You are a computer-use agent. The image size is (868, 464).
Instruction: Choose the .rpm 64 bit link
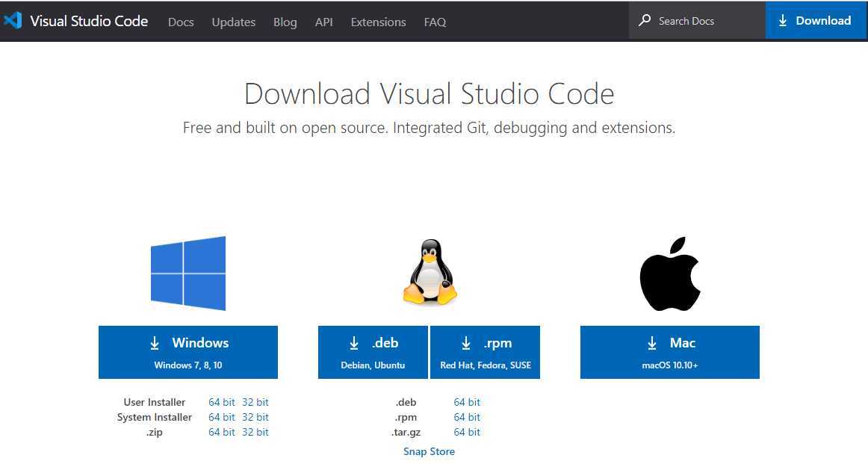467,417
